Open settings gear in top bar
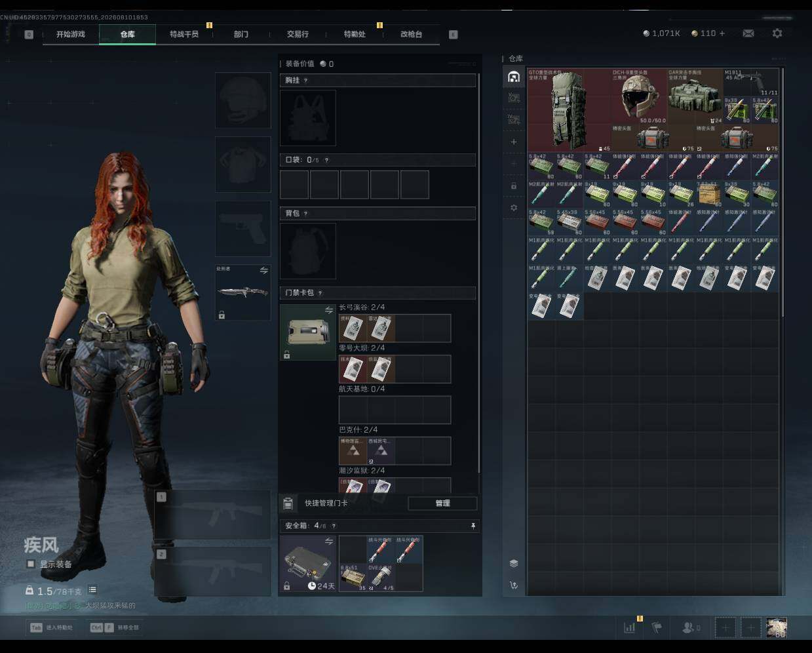Screen dimensions: 812x653 (777, 33)
